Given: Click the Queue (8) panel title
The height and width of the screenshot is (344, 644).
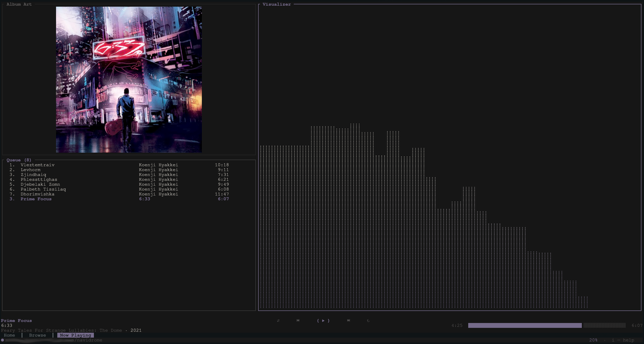Looking at the screenshot, I should click(x=19, y=160).
